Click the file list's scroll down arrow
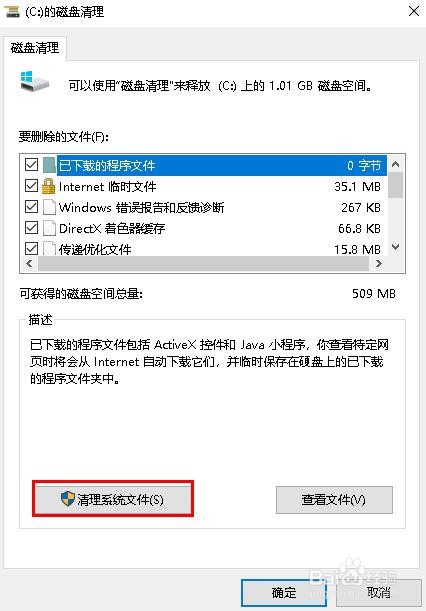Image resolution: width=426 pixels, height=611 pixels. tap(396, 247)
